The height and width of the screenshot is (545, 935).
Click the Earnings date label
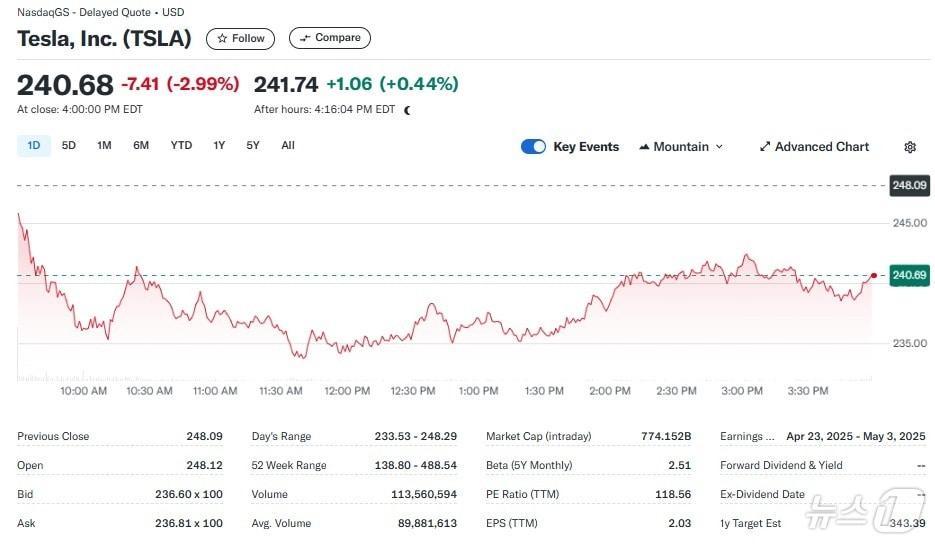[748, 436]
